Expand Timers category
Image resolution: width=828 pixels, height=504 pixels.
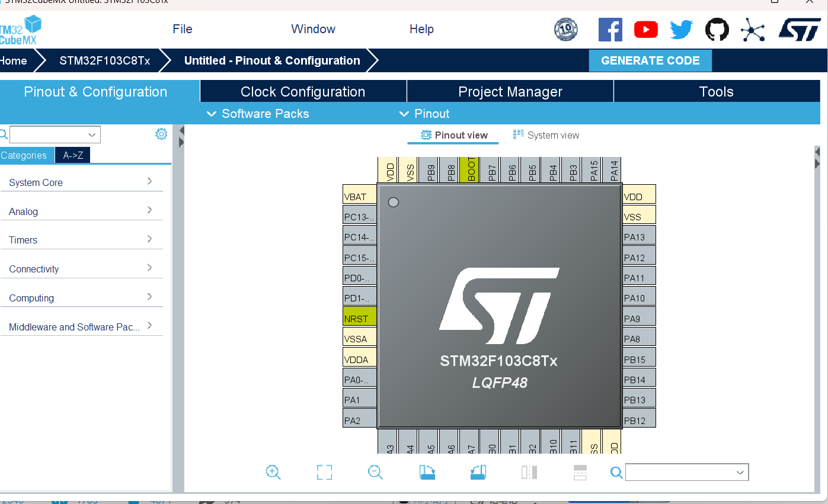point(81,240)
